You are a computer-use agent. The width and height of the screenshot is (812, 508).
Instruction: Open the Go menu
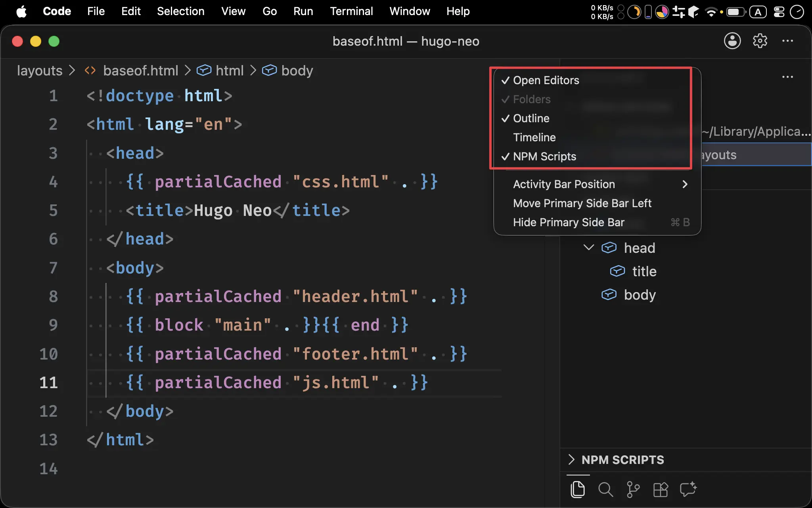[x=270, y=12]
